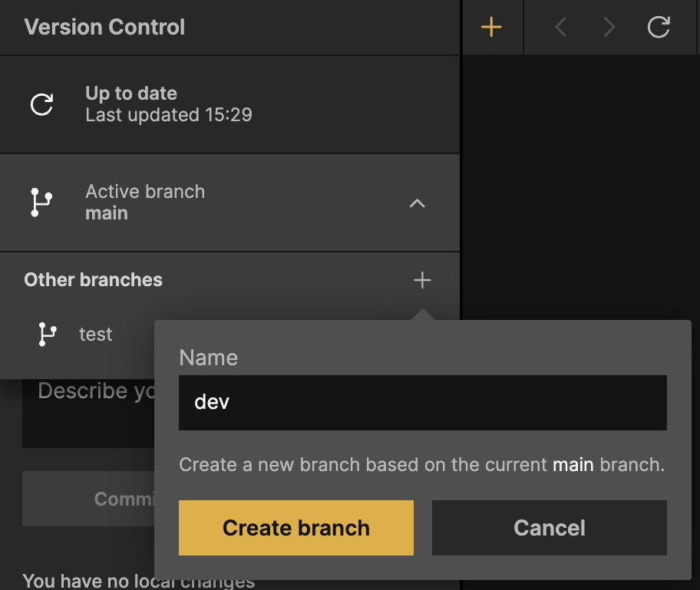Switch to the test branch
This screenshot has width=700, height=590.
click(x=96, y=335)
